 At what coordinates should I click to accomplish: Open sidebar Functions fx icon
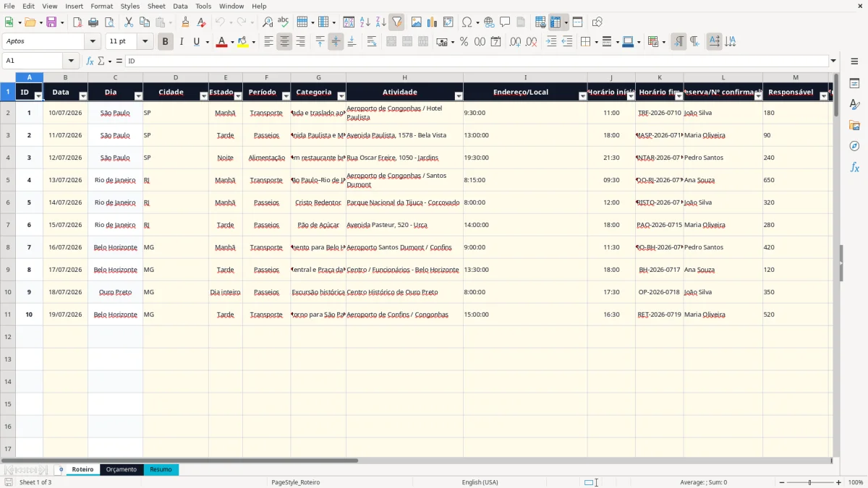(854, 167)
